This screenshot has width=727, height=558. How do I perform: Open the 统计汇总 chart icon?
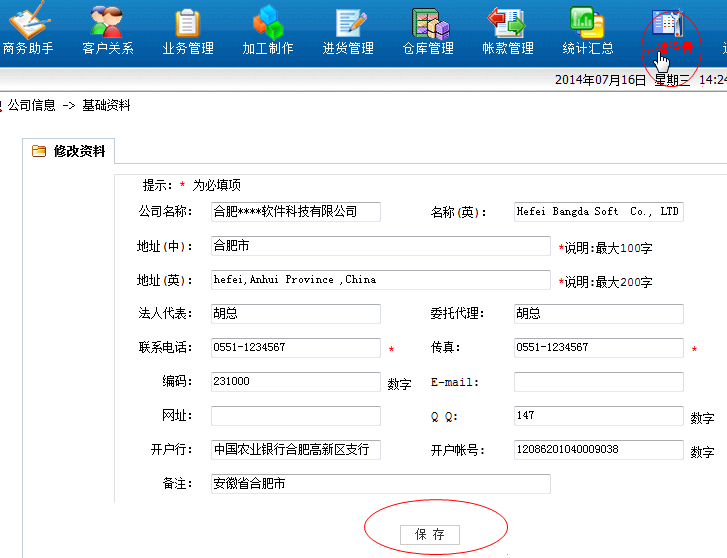pos(587,23)
